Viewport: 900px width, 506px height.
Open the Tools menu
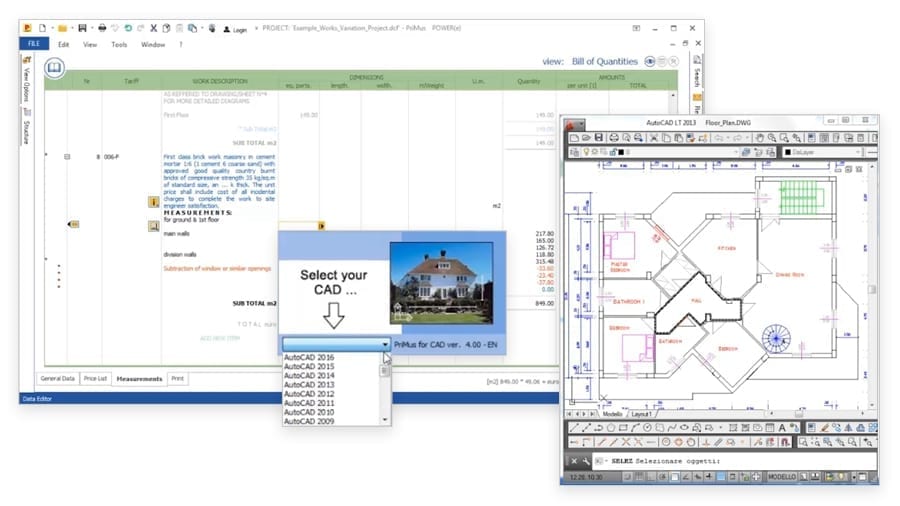119,44
